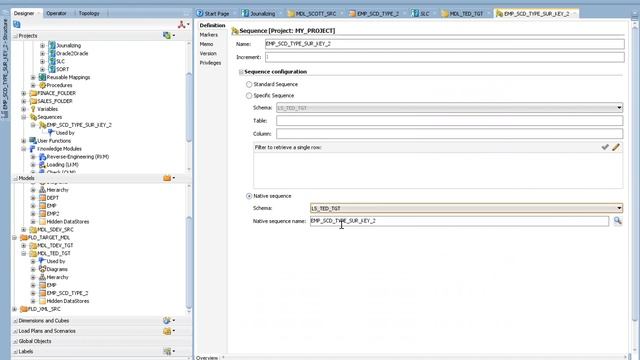This screenshot has height=360, width=640.
Task: Open the MDL_SCOTT_SRC editor tab
Action: pos(312,13)
